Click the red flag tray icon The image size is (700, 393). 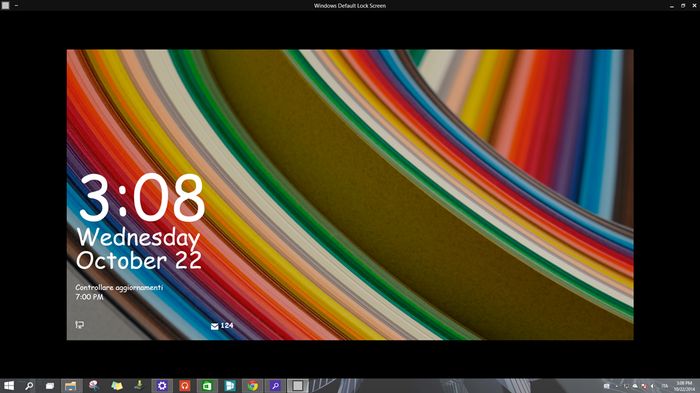click(644, 386)
